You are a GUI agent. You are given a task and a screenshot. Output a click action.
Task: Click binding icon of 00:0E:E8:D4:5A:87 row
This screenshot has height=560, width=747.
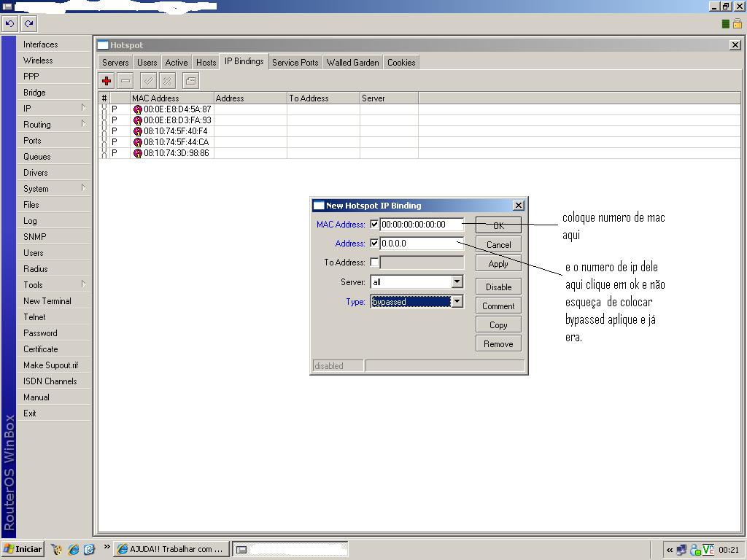tap(138, 109)
